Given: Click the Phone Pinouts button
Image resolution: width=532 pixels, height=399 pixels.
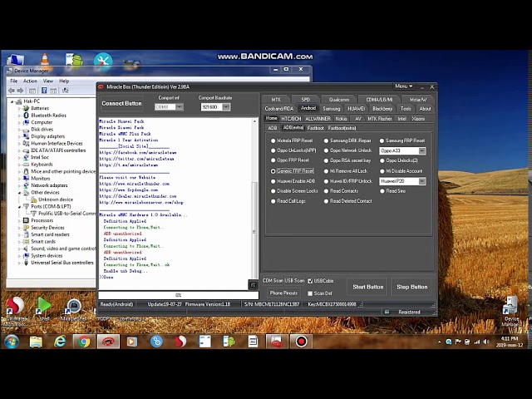Looking at the screenshot, I should (283, 293).
